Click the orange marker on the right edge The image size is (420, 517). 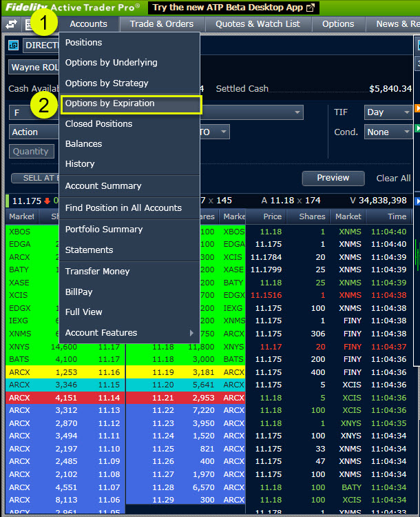[417, 108]
